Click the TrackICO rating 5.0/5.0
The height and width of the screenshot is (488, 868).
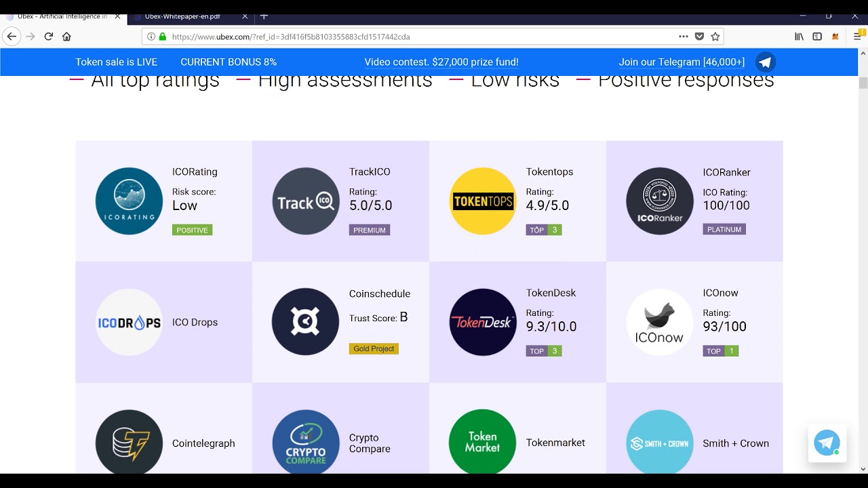(x=370, y=205)
